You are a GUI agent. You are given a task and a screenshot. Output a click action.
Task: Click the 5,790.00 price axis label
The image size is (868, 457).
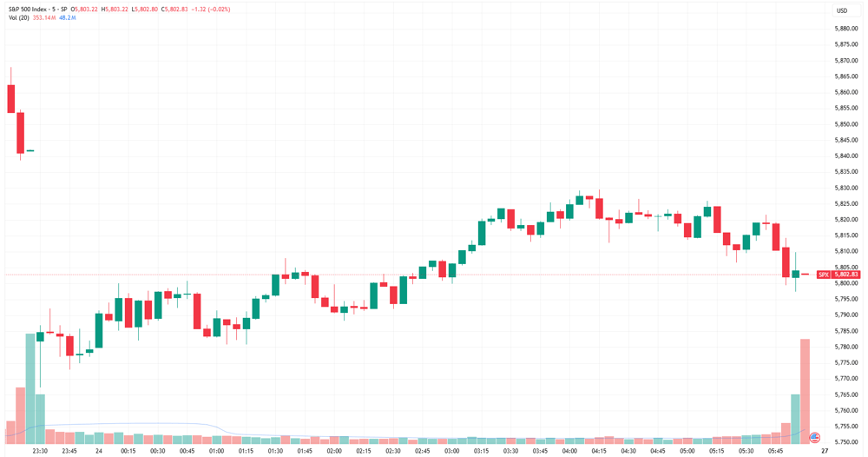coord(845,315)
